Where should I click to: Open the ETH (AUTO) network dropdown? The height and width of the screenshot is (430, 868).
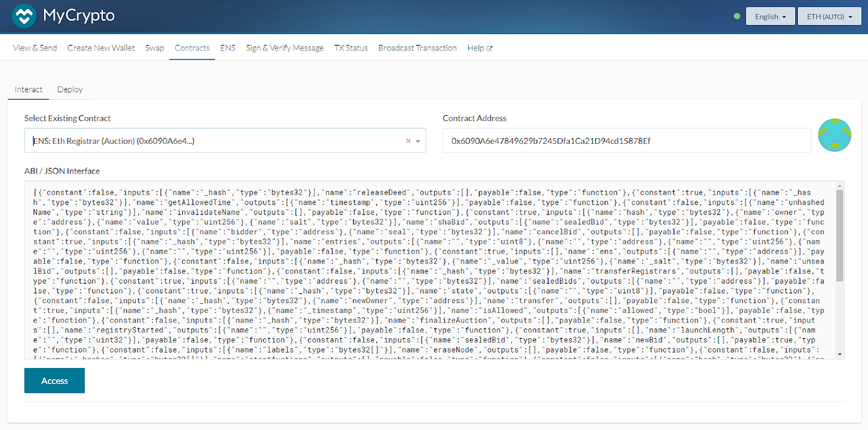(x=829, y=16)
